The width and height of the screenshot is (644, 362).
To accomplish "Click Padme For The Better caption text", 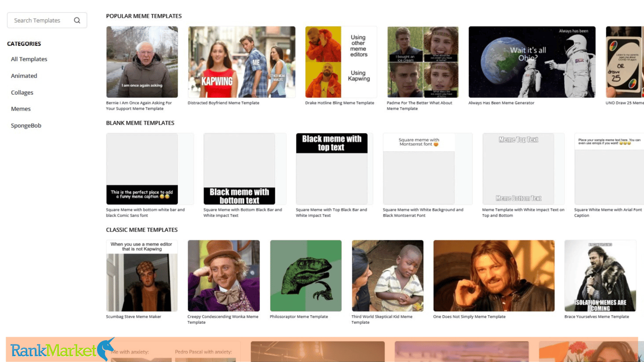I will [420, 106].
